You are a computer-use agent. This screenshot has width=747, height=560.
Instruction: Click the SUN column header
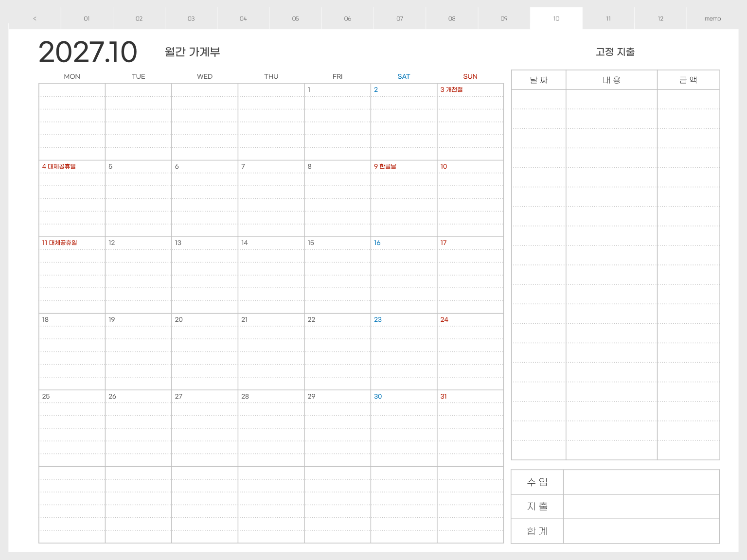[x=470, y=76]
